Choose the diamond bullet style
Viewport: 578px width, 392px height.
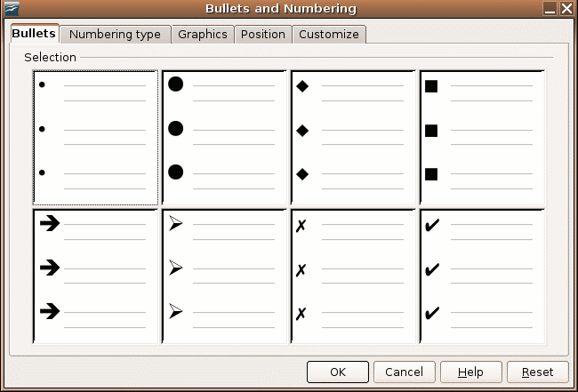click(353, 138)
